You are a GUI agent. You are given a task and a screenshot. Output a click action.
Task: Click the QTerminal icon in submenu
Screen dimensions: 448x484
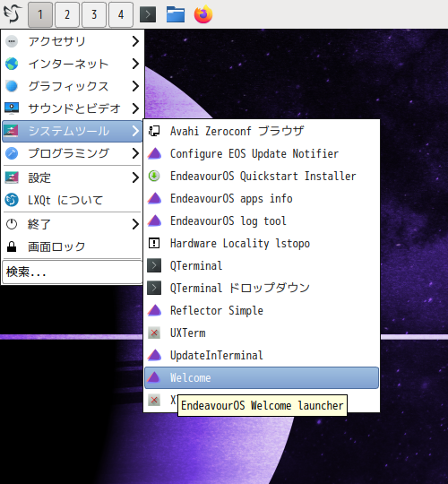(154, 265)
